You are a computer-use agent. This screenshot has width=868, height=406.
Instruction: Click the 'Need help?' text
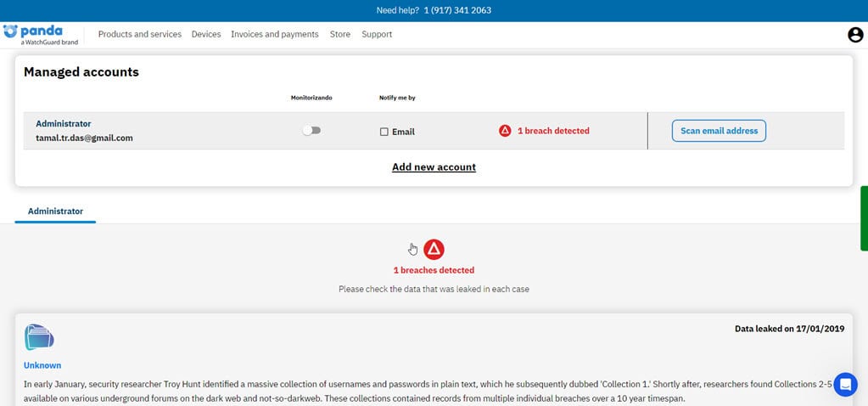tap(397, 10)
